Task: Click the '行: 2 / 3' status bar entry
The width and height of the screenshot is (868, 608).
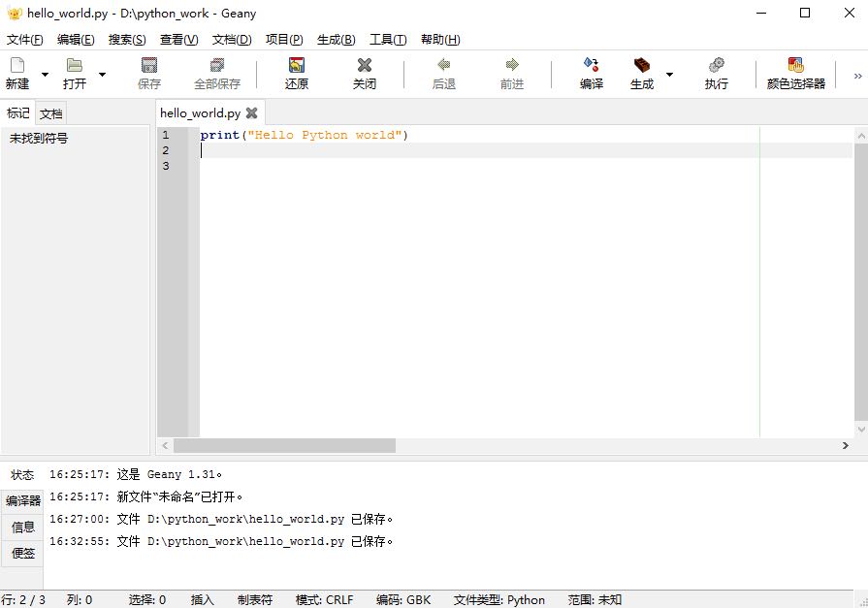Action: tap(23, 600)
